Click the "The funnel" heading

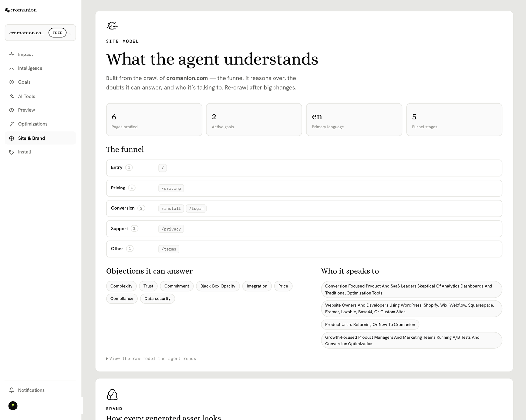click(x=125, y=149)
